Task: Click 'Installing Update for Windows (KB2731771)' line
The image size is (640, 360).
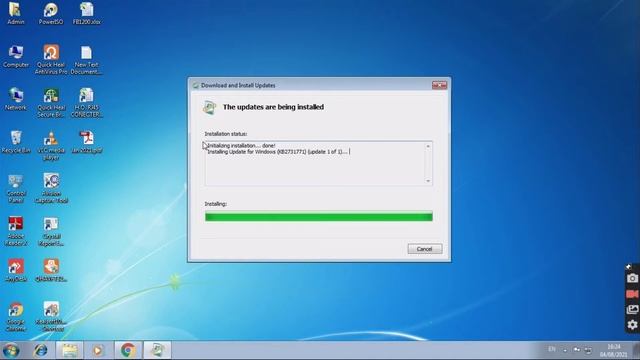Action: [x=278, y=152]
